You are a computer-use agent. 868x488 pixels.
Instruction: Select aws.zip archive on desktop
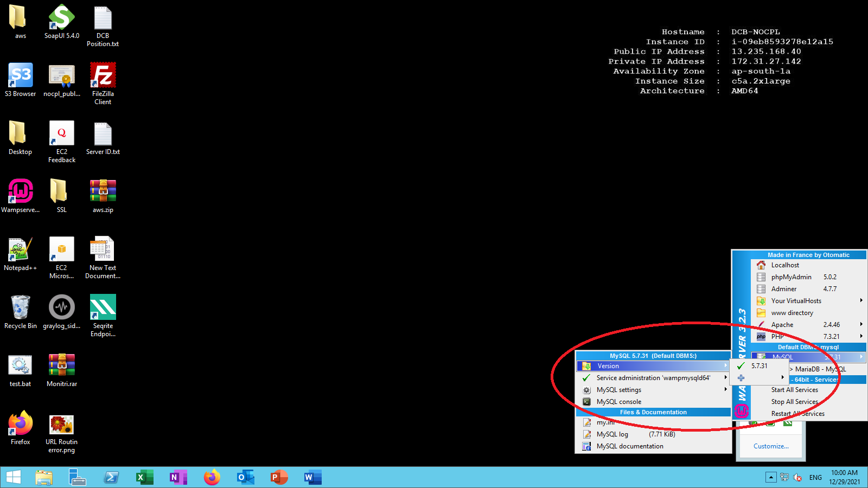(x=103, y=196)
